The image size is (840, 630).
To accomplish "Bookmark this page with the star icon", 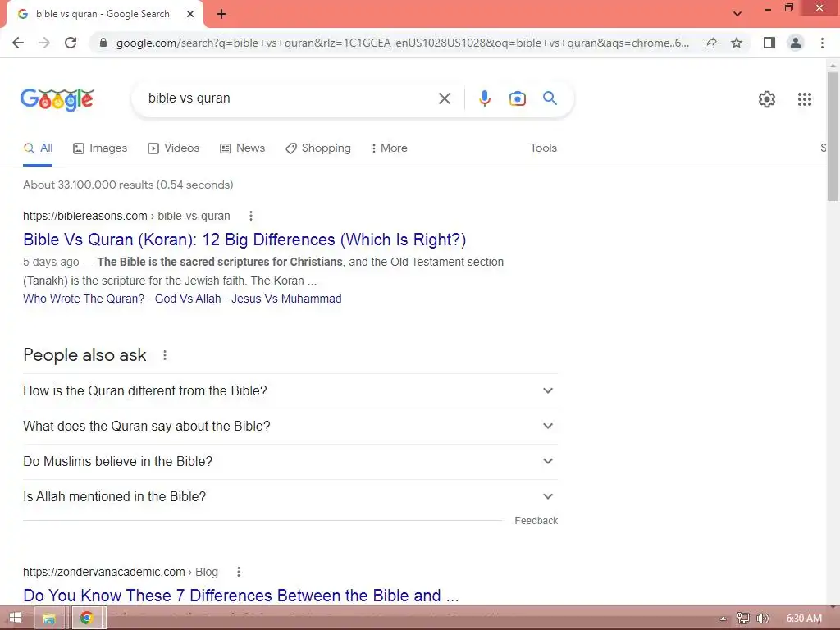I will [x=737, y=43].
